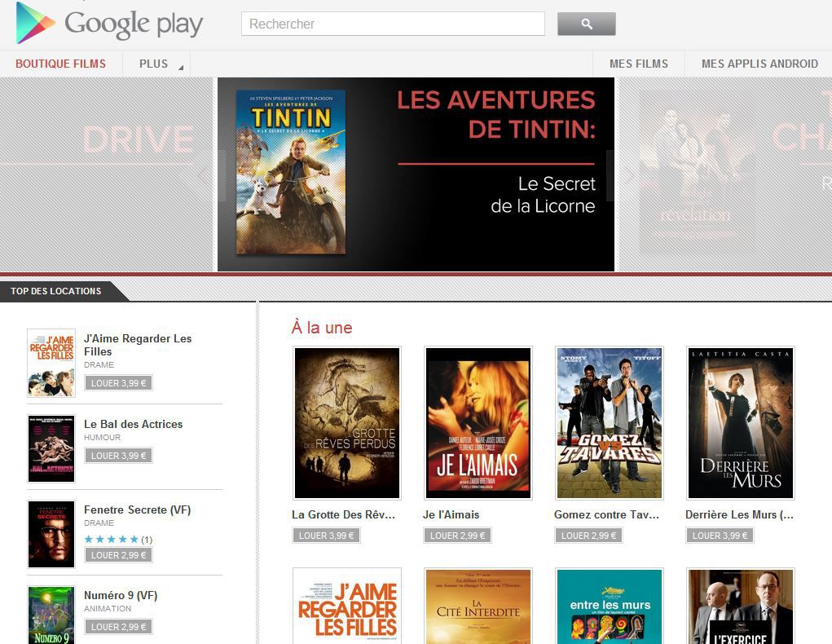Open the Je l'Aimais poster
Screen dimensions: 832x644
click(x=478, y=423)
